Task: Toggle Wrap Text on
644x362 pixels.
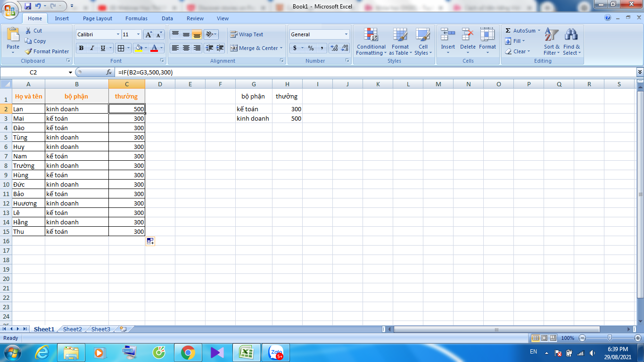Action: click(x=247, y=34)
